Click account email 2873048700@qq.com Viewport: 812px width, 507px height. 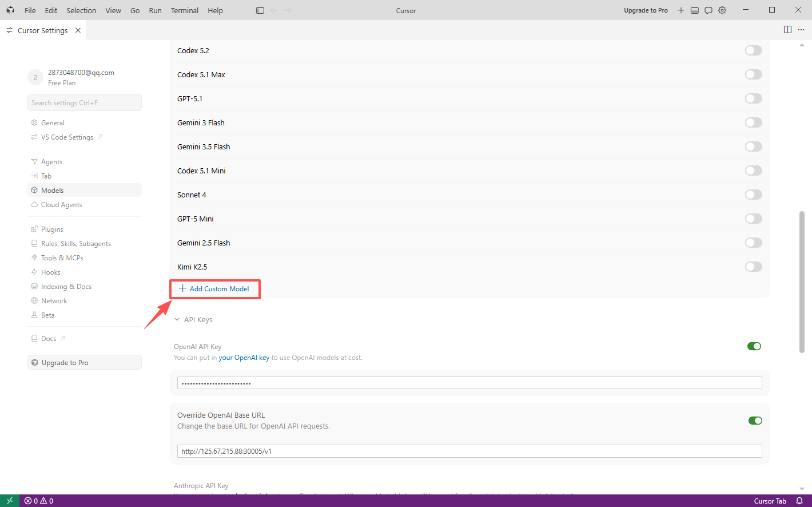coord(81,73)
